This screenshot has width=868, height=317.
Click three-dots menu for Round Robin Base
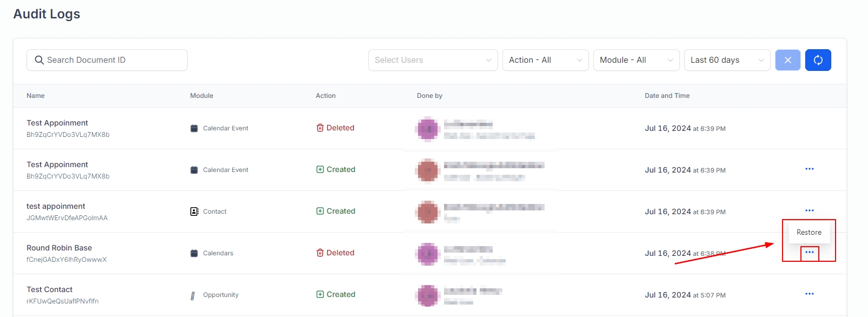[809, 253]
